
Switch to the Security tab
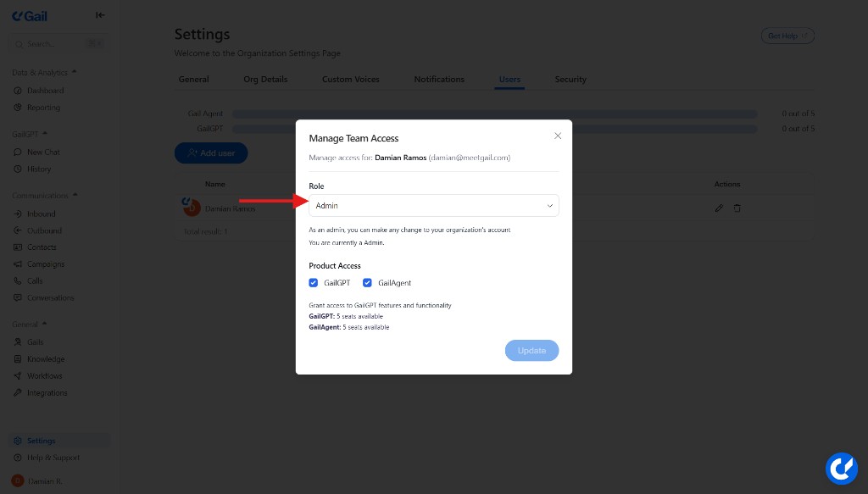pyautogui.click(x=570, y=79)
